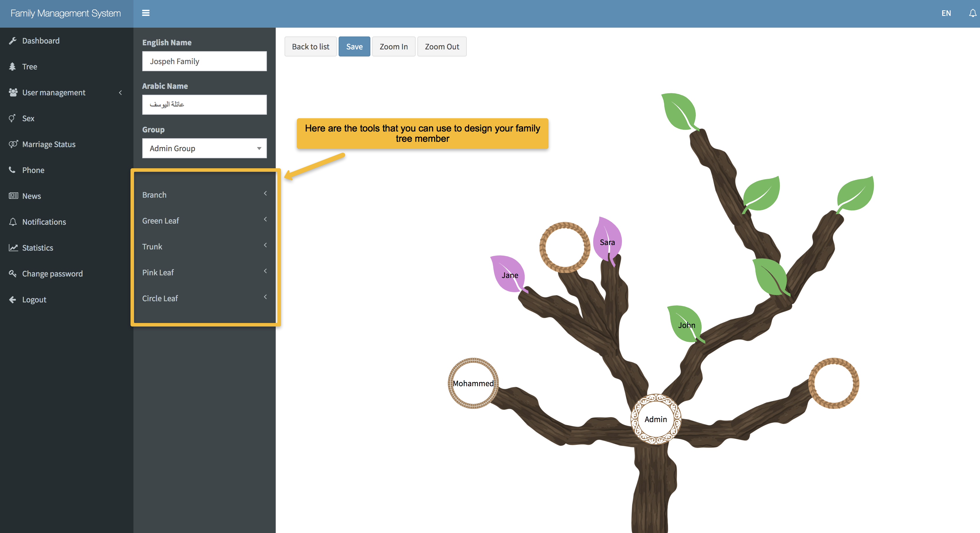Click the Back to list button
Image resolution: width=980 pixels, height=533 pixels.
[310, 46]
